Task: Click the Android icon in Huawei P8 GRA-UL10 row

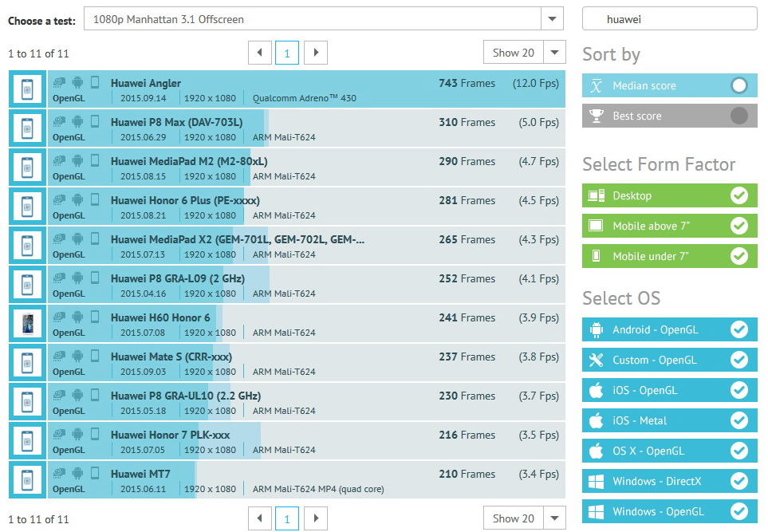Action: tap(77, 396)
